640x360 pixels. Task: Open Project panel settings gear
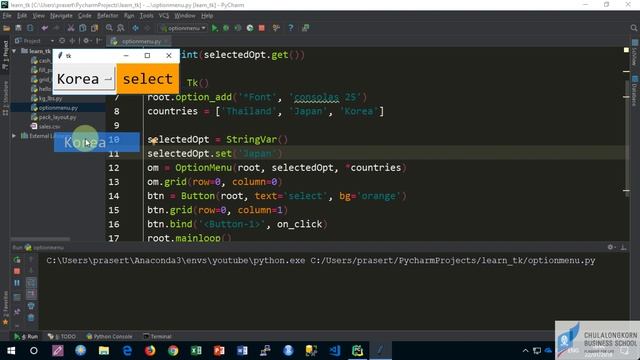87,41
